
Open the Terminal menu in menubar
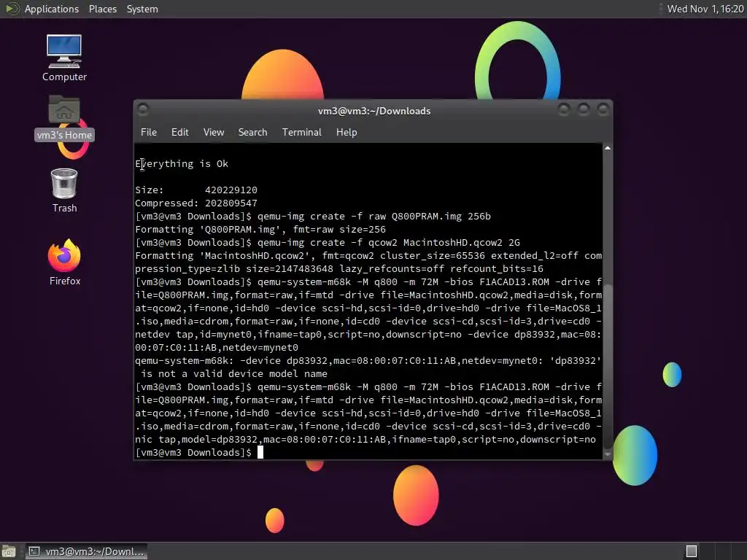click(x=301, y=133)
